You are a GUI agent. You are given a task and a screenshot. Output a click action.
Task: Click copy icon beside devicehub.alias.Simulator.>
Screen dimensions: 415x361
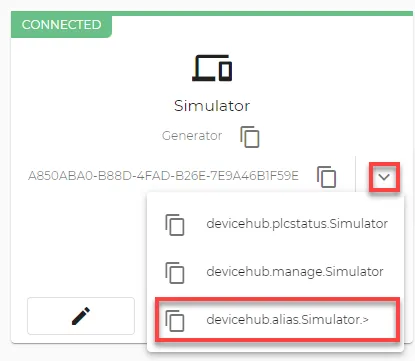pos(175,321)
